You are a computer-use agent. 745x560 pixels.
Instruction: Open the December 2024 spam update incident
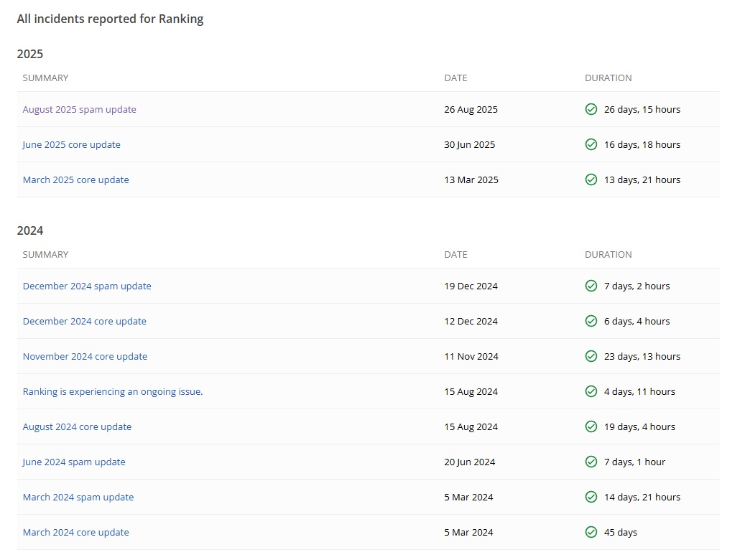point(87,286)
